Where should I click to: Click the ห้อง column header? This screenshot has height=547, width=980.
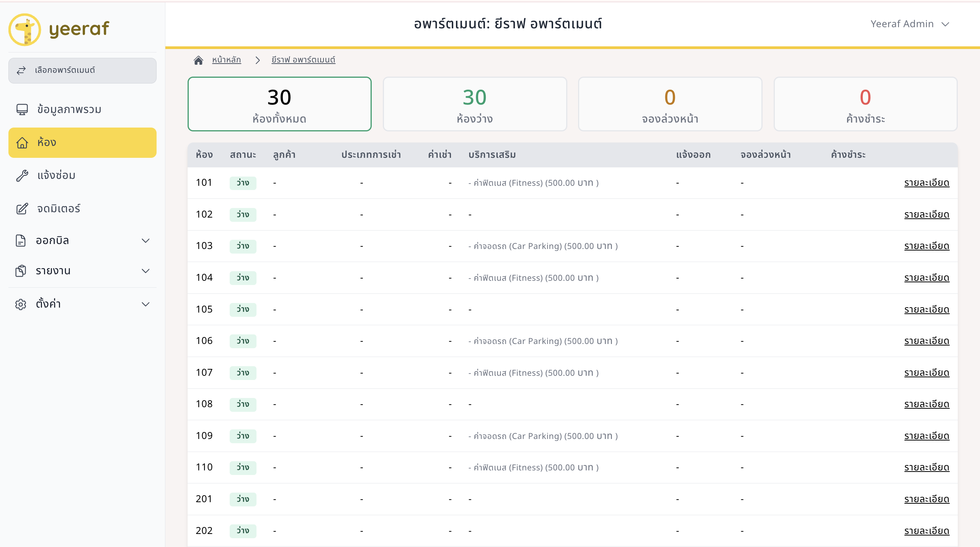(x=204, y=155)
